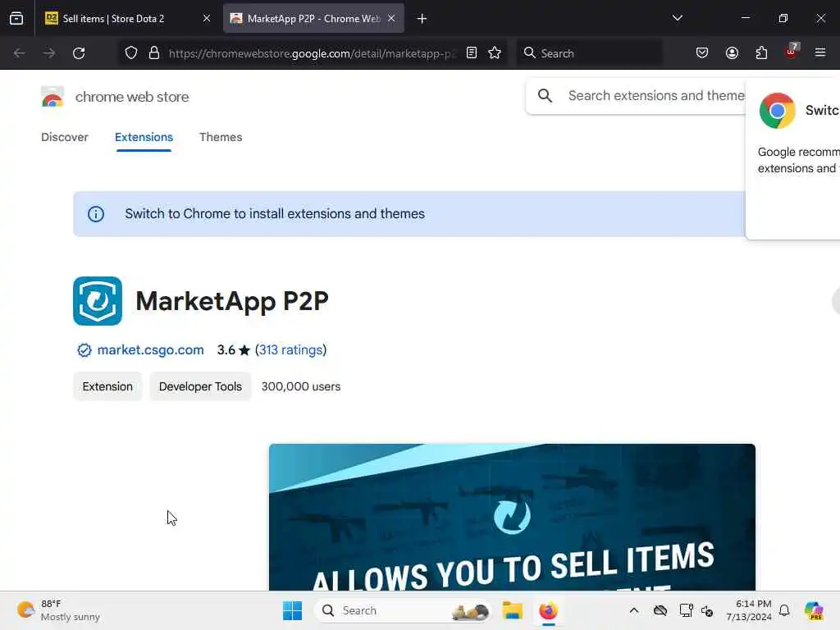Click the chrome web store logo
The image size is (840, 630).
pos(52,97)
